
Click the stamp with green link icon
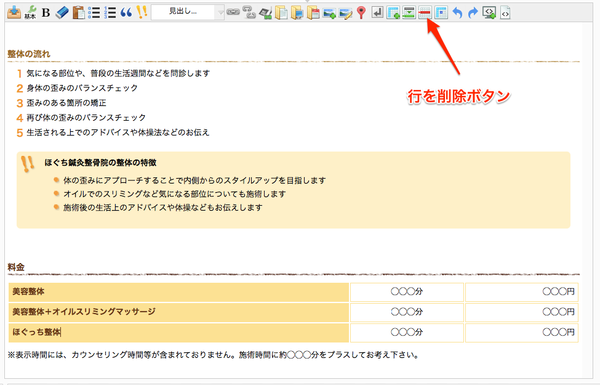265,13
